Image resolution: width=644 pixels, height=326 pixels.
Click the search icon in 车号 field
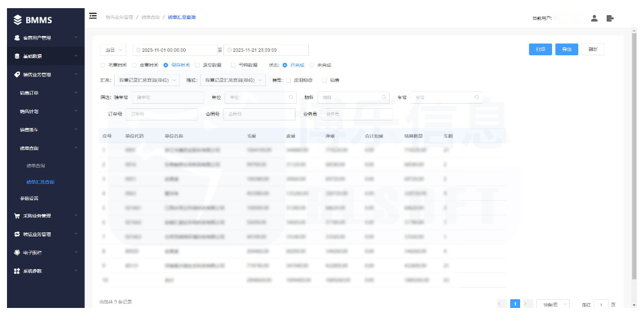tap(476, 97)
